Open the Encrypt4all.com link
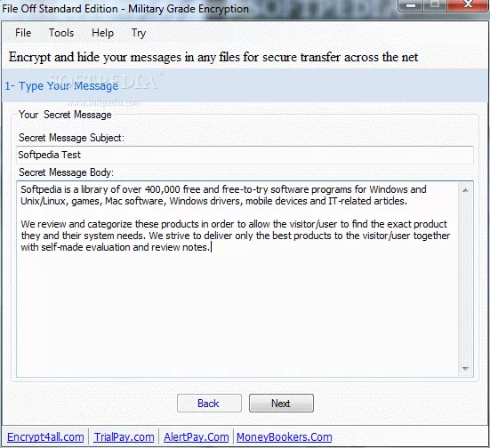The image size is (490, 448). pos(45,437)
